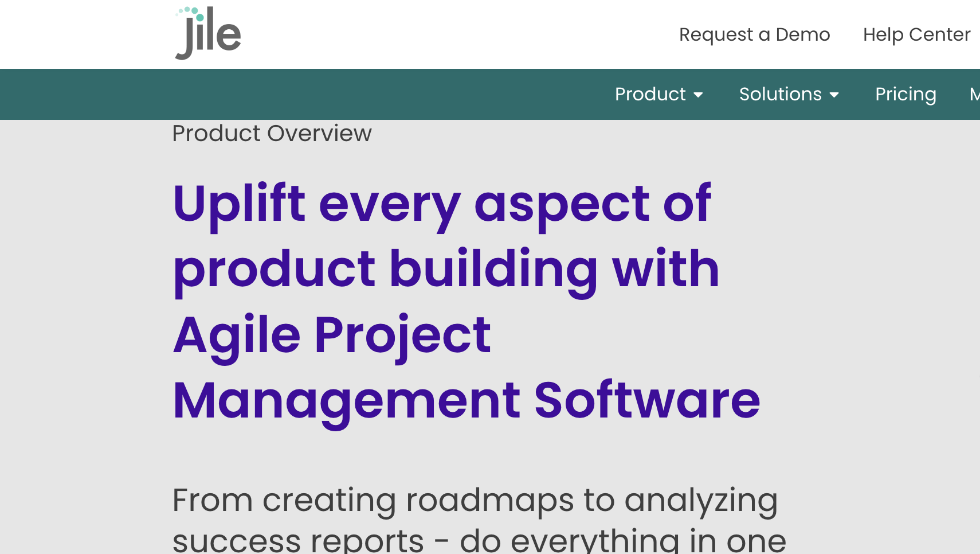Go to the Help Center
The height and width of the screenshot is (554, 980).
tap(916, 34)
